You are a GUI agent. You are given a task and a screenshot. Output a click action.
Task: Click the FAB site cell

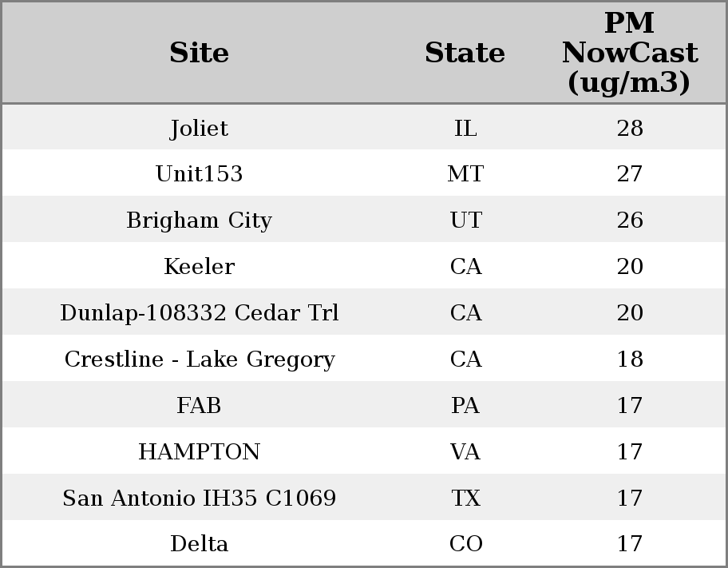tap(200, 406)
